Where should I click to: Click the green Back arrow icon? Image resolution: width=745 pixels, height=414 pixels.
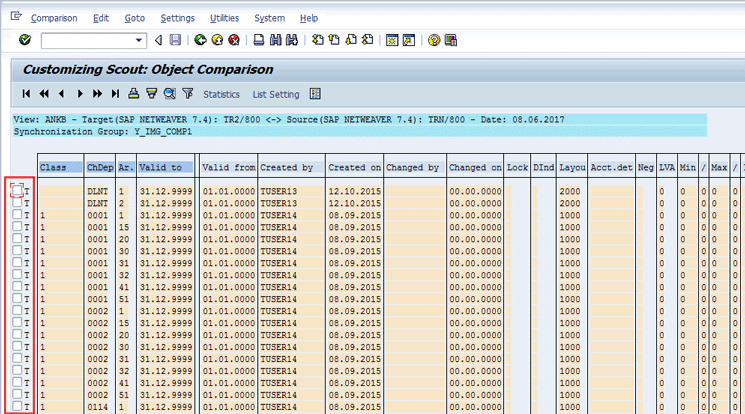[x=201, y=40]
